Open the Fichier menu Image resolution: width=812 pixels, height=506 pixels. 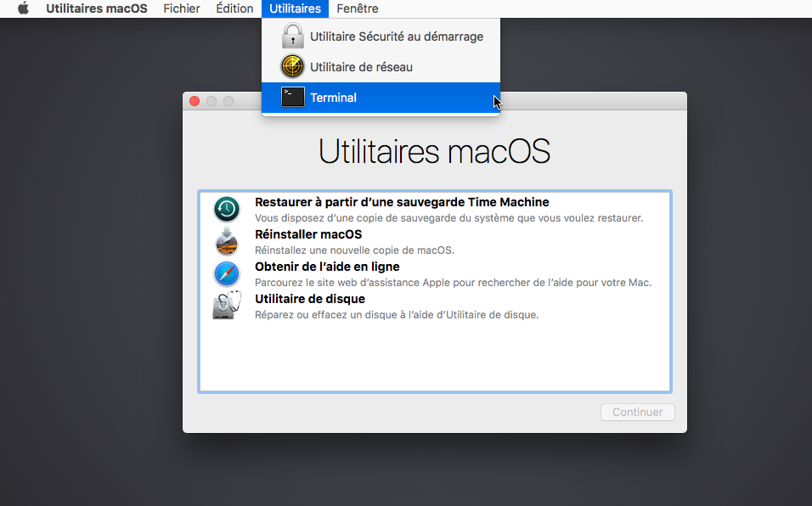(x=181, y=8)
